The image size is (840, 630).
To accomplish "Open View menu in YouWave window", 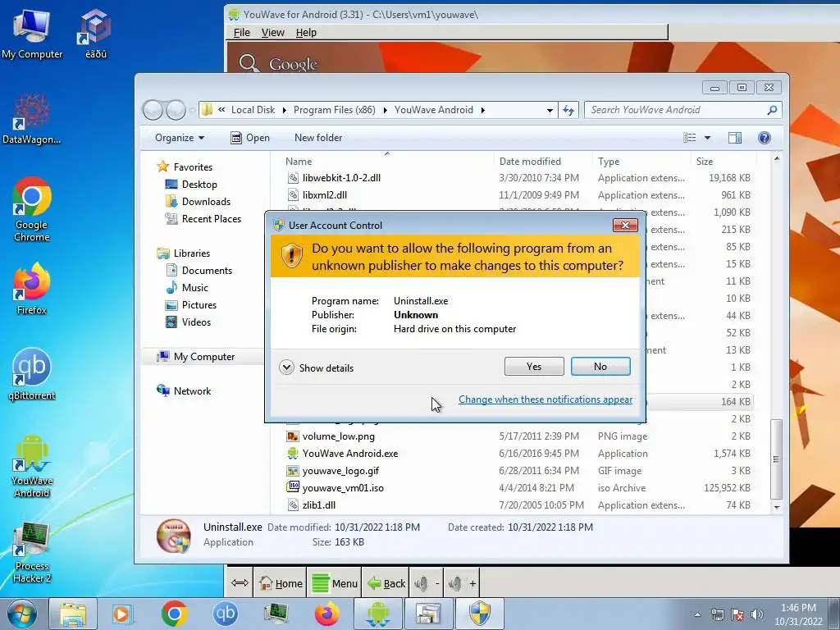I will pyautogui.click(x=272, y=32).
